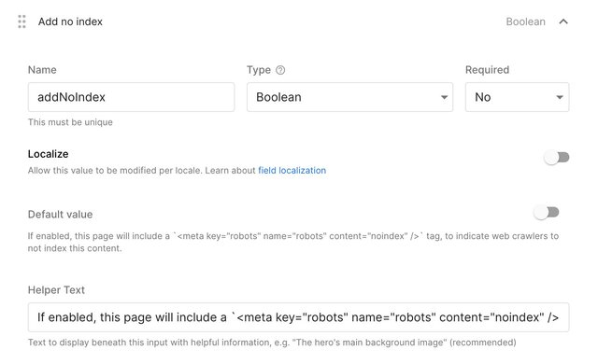
Task: Click the Helper Text label
Action: (56, 290)
